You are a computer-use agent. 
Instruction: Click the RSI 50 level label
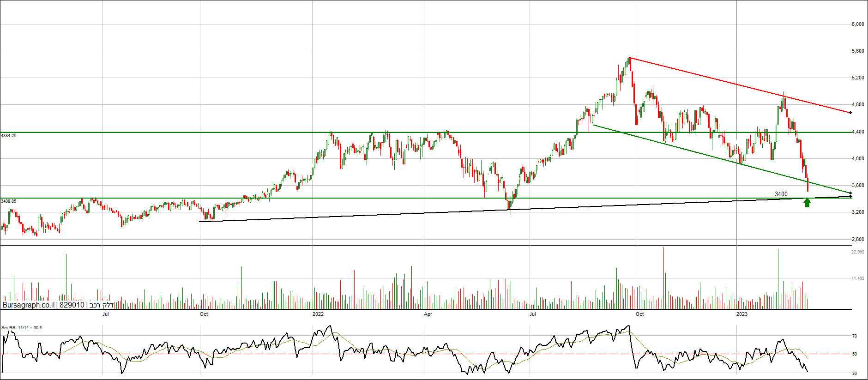[855, 354]
